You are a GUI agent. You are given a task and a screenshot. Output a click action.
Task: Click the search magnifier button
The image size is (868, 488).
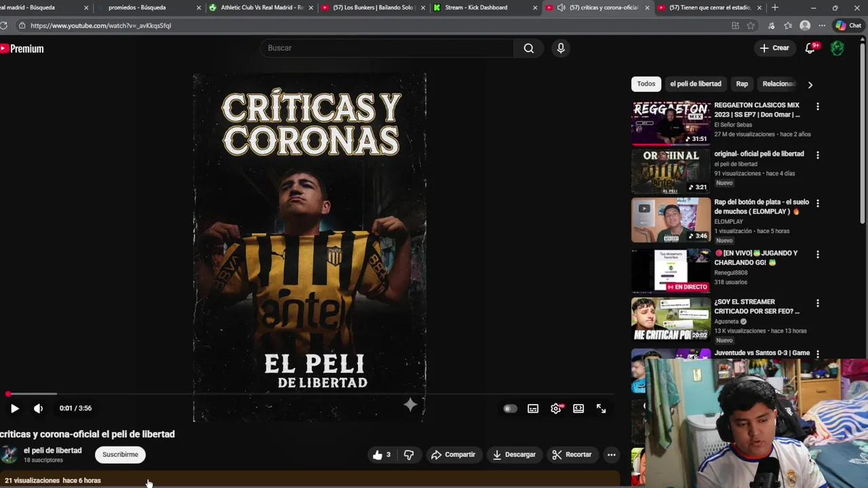pos(529,48)
